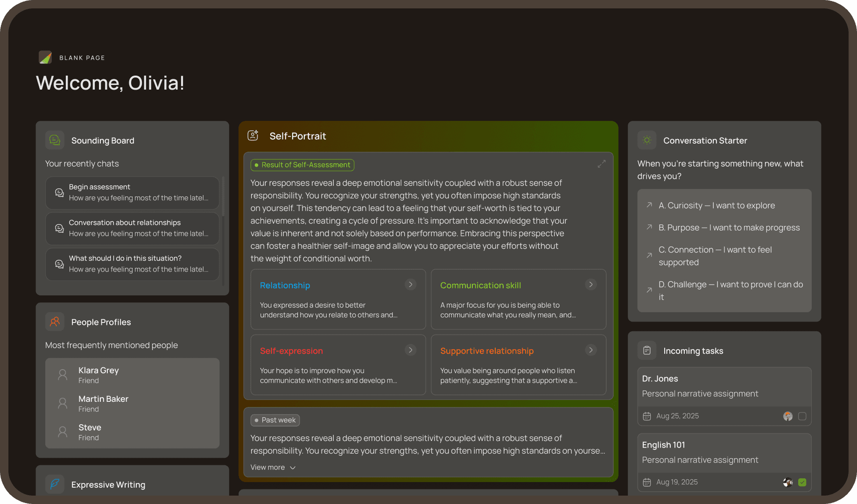Expand View more in Past week
The width and height of the screenshot is (857, 504).
pyautogui.click(x=273, y=467)
